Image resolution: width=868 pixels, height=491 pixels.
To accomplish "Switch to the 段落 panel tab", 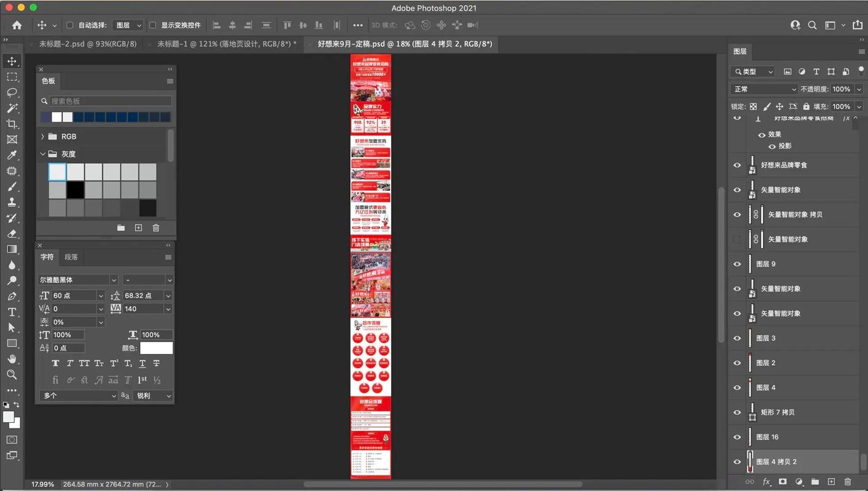I will pos(71,257).
